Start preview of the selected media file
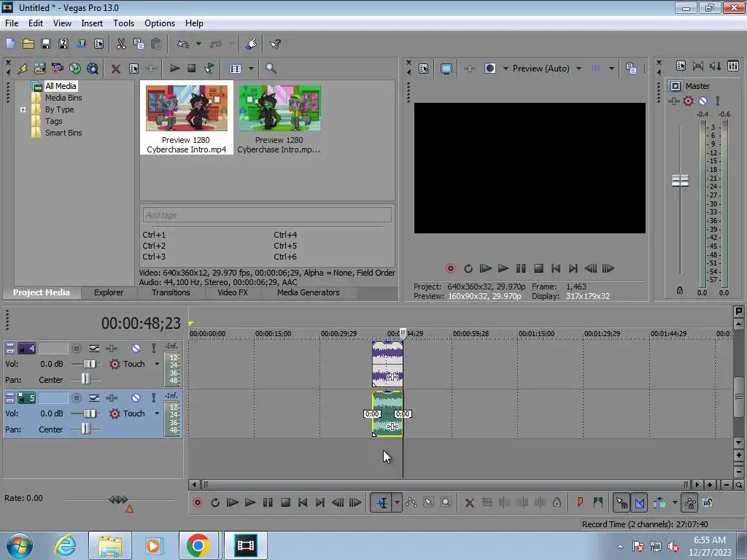This screenshot has width=747, height=560. pyautogui.click(x=174, y=69)
